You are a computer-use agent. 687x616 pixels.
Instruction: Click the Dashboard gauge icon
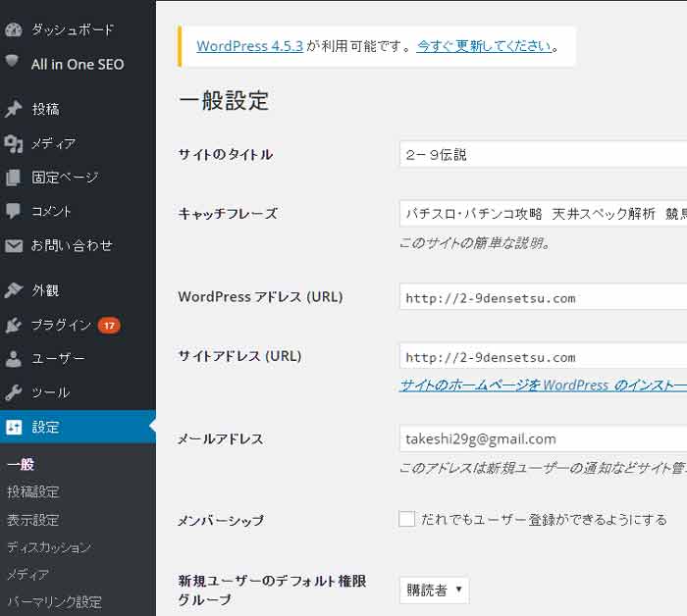tap(13, 29)
